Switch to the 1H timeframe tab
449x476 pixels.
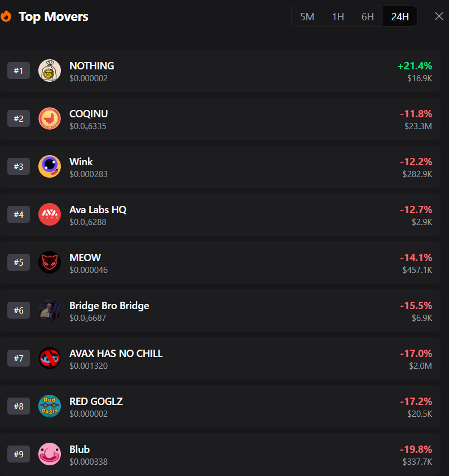coord(338,16)
